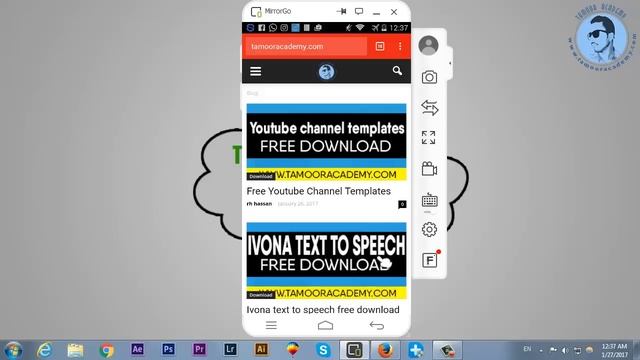Open the browser three-dot overflow menu
Image resolution: width=640 pixels, height=360 pixels.
tap(400, 46)
